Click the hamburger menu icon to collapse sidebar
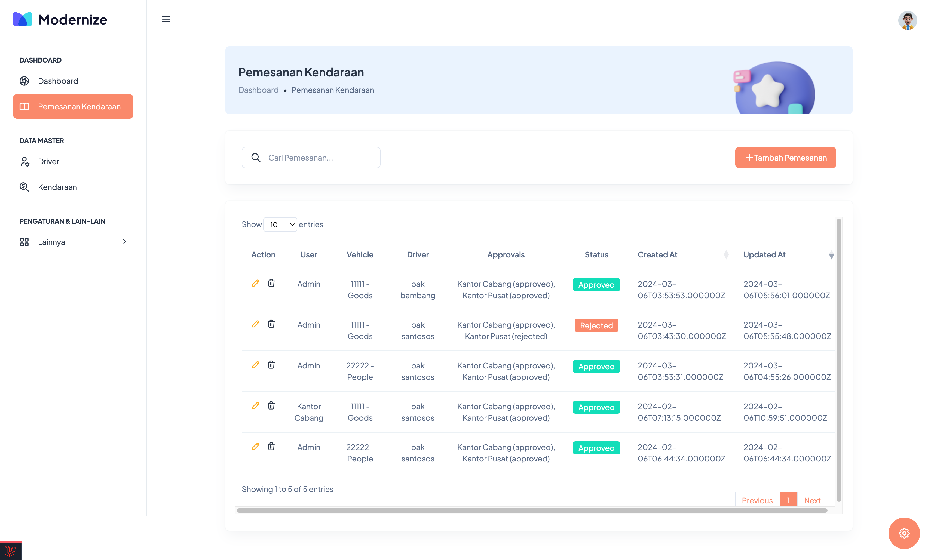 point(166,19)
